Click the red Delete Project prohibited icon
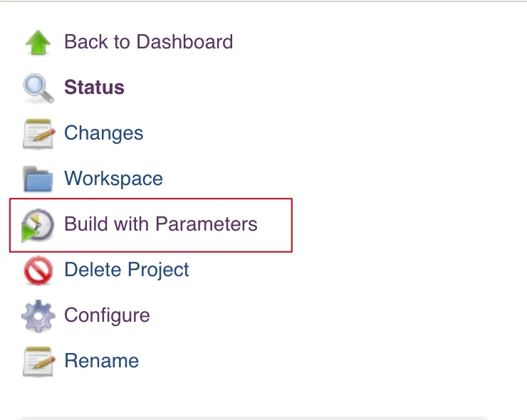527x420 pixels. coord(38,271)
